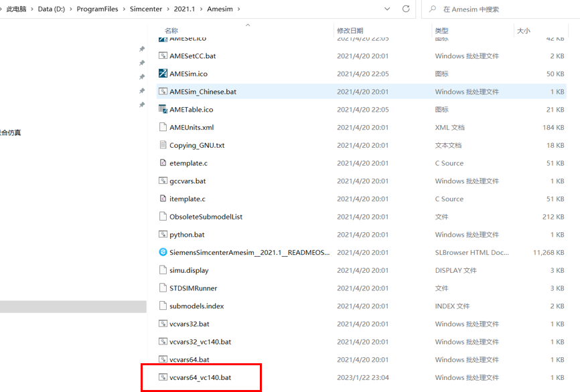Go to Simcenter in breadcrumb
580x392 pixels.
pyautogui.click(x=146, y=9)
